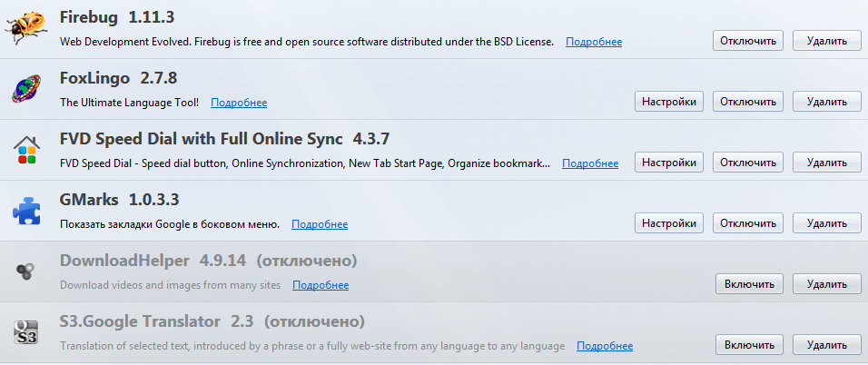Open DownloadHelper's Подробнее link
The image size is (868, 365).
tap(321, 285)
